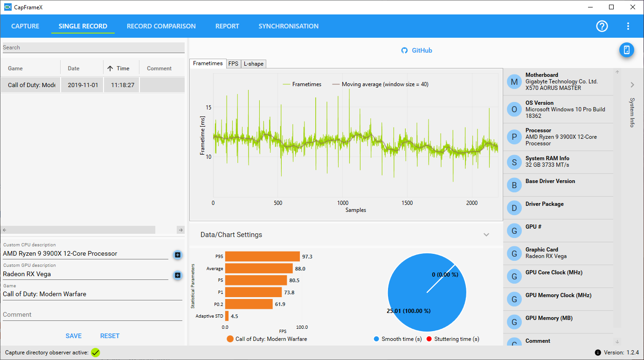644x360 pixels.
Task: Click the Motherboard M circle icon
Action: click(x=514, y=82)
